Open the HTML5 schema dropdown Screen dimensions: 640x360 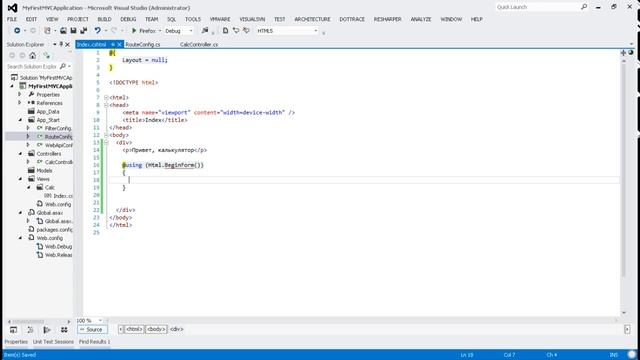click(316, 31)
